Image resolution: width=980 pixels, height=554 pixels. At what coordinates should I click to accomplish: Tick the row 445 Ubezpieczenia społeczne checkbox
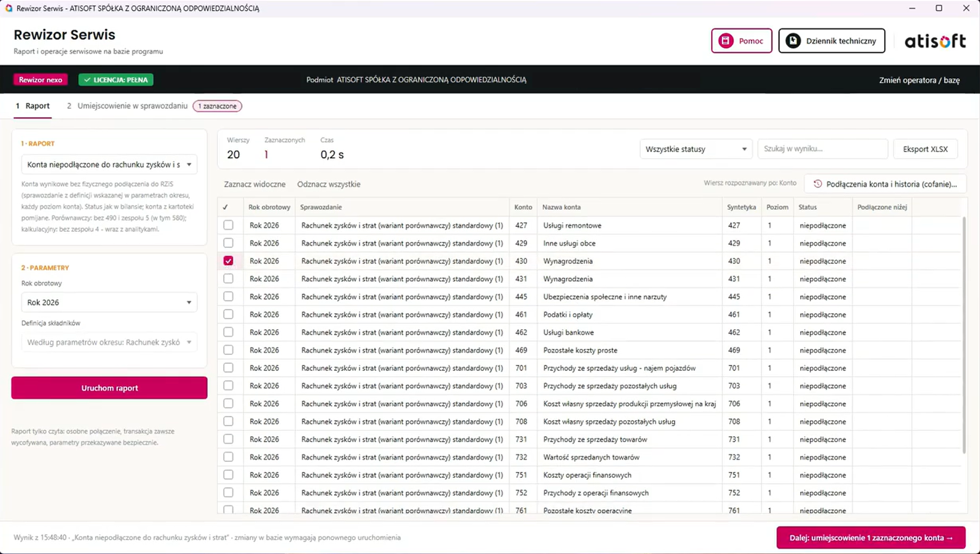click(x=228, y=296)
